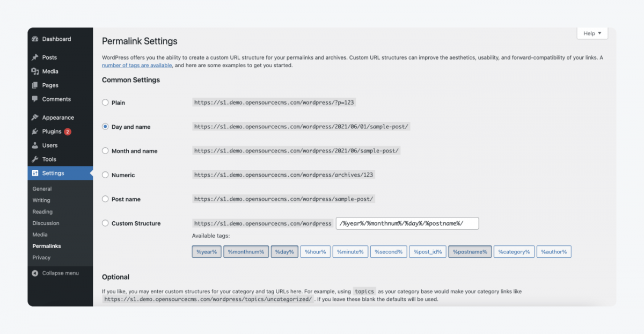Select the Plain permalink option
Viewport: 644px width, 334px height.
pyautogui.click(x=105, y=103)
